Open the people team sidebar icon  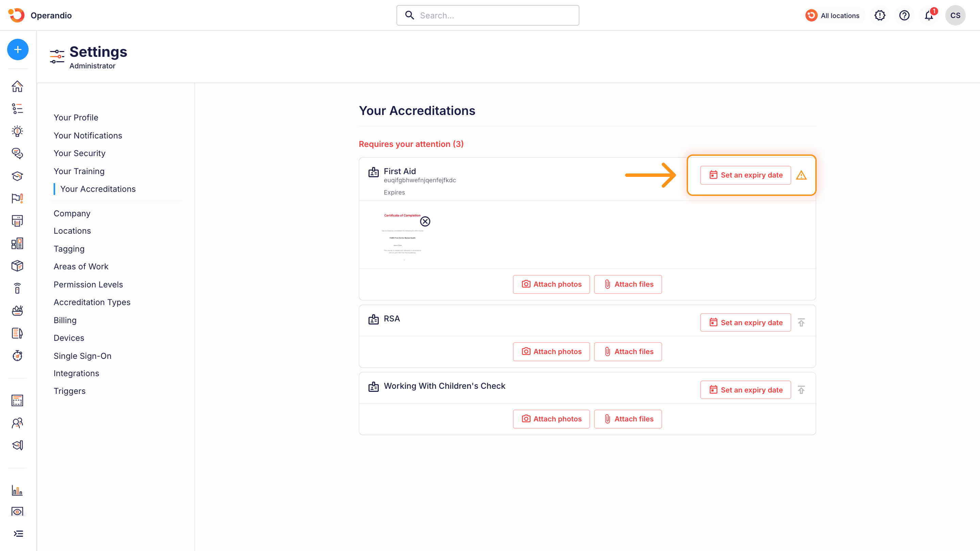[17, 423]
